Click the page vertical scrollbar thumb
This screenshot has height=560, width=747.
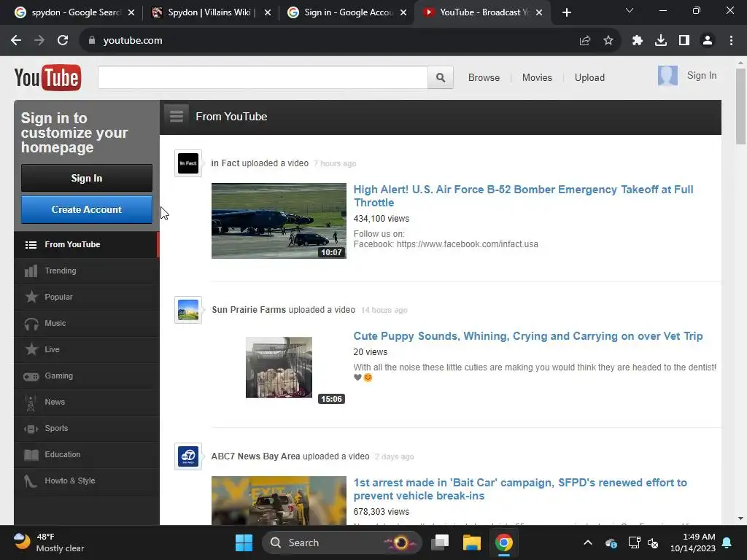click(x=740, y=106)
